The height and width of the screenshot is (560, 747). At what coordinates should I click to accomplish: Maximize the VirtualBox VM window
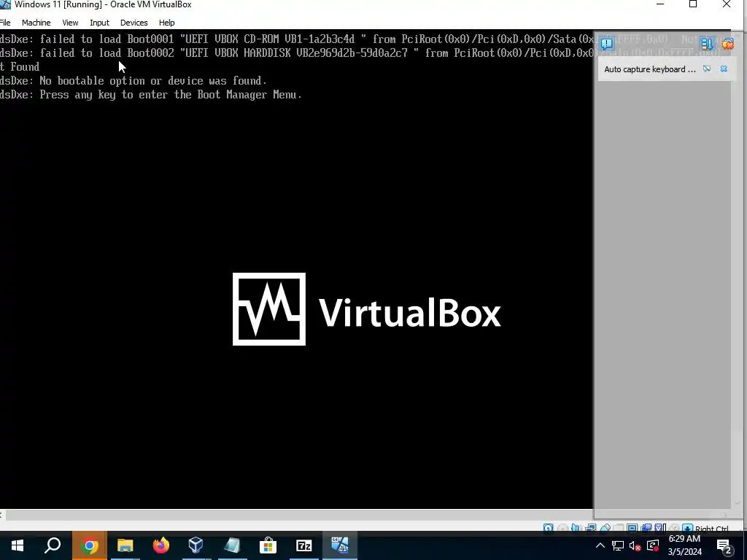693,5
